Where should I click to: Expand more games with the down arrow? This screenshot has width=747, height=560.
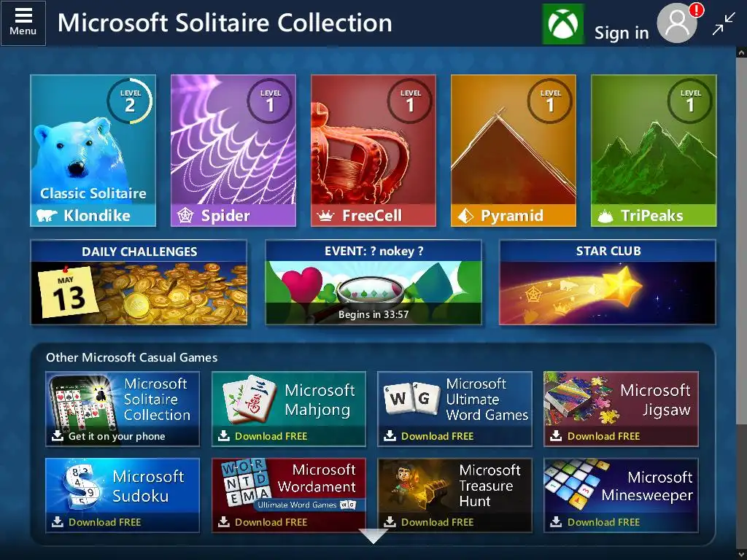[x=373, y=536]
